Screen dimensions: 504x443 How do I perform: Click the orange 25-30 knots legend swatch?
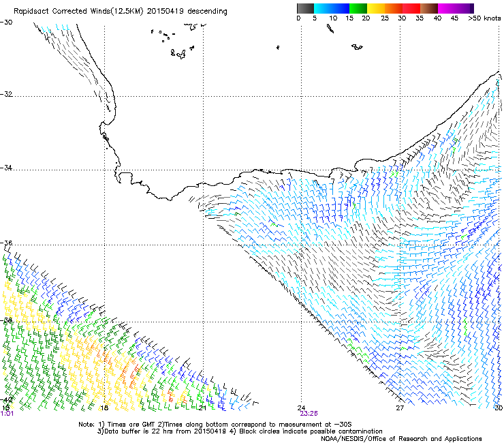[x=394, y=8]
